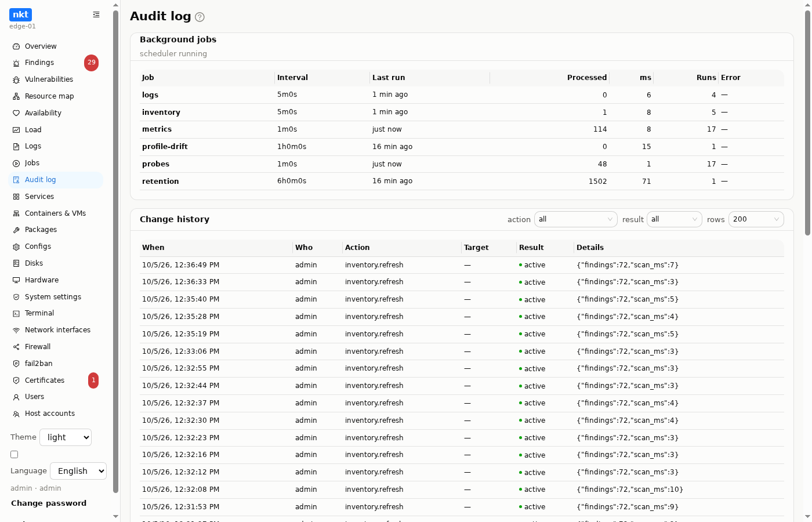812x522 pixels.
Task: Click the sidebar vertical scrollbar
Action: pyautogui.click(x=115, y=251)
